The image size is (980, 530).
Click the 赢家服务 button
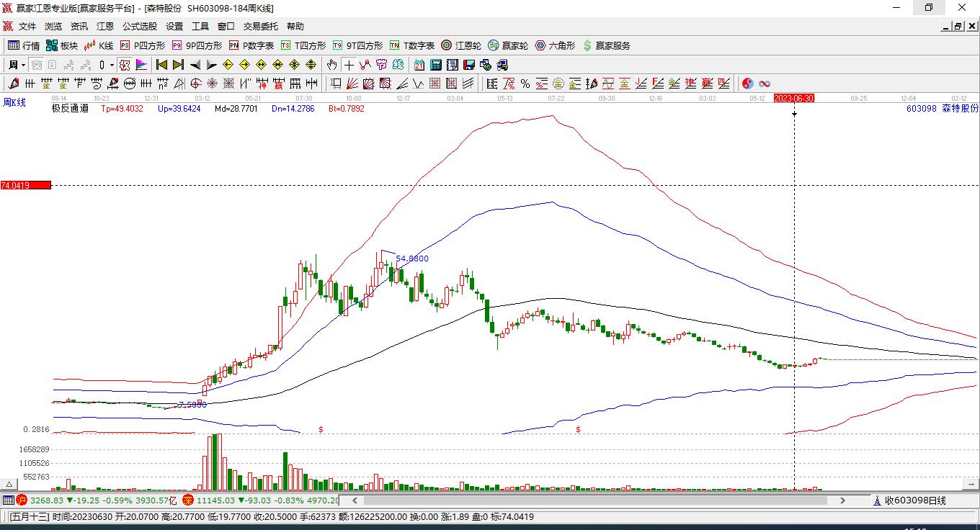point(606,45)
